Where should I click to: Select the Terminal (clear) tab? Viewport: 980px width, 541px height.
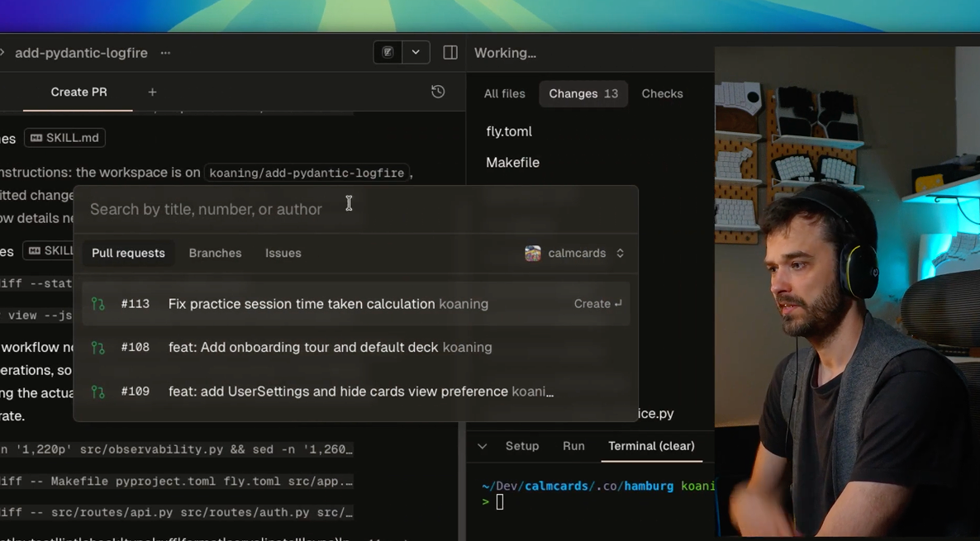pyautogui.click(x=651, y=446)
